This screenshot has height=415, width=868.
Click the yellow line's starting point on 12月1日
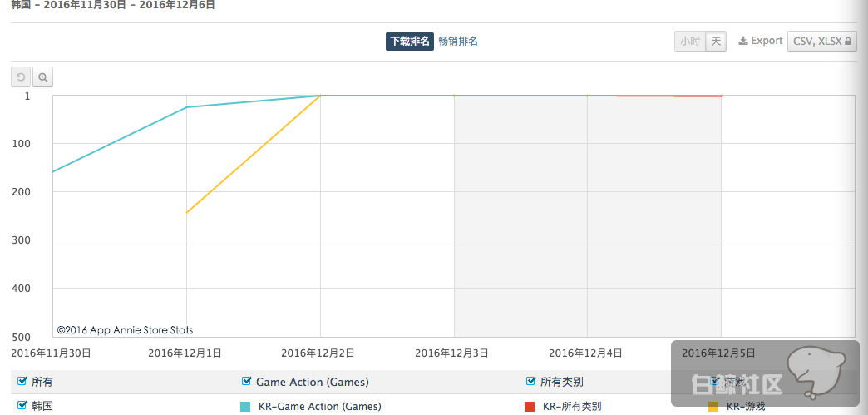[x=186, y=213]
